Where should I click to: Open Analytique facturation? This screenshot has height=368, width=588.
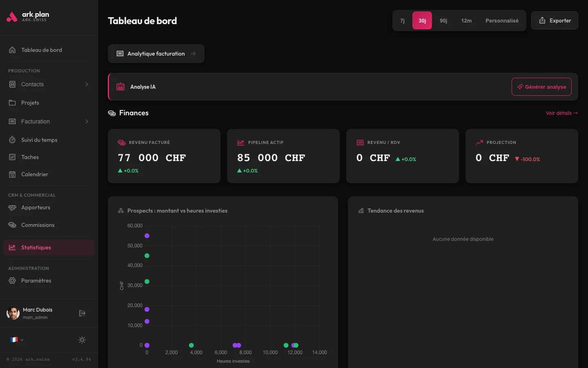coord(156,54)
